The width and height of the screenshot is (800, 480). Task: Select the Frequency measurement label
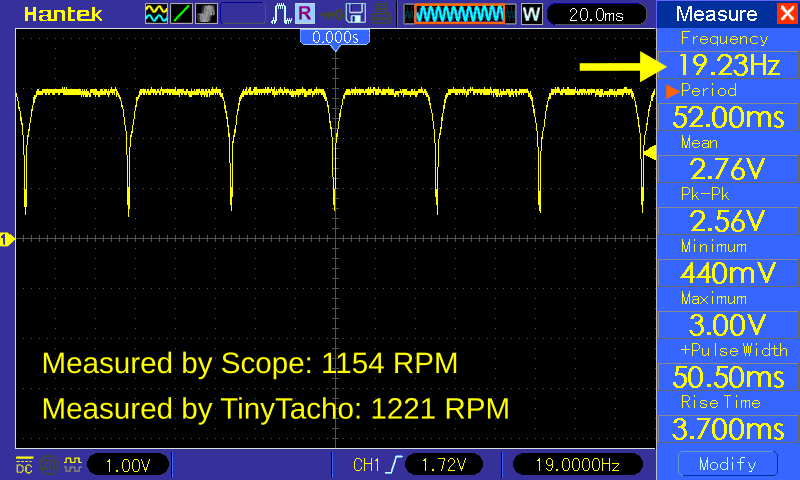point(724,39)
